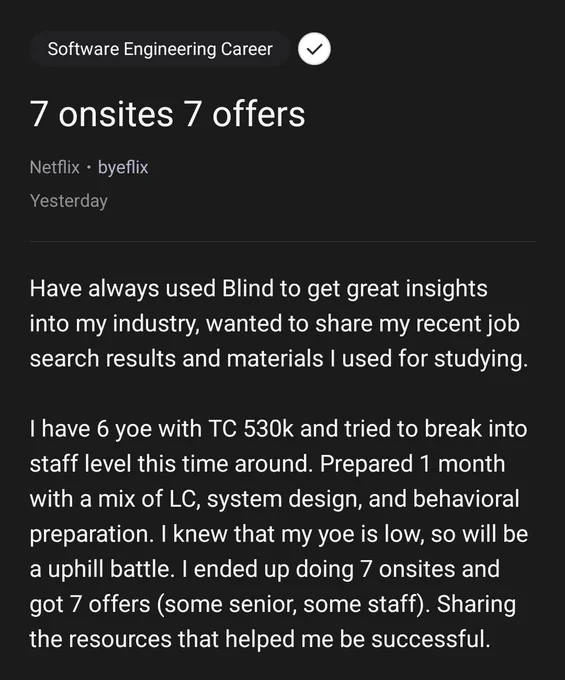Select the '7 onsites 7 offers' post title
Viewport: 565px width, 680px height.
(x=167, y=114)
